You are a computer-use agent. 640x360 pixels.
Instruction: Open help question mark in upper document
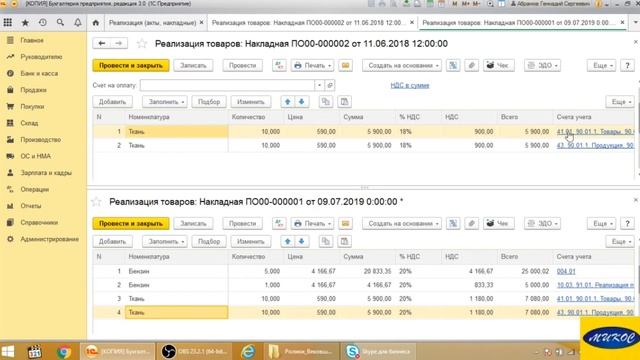pyautogui.click(x=627, y=65)
